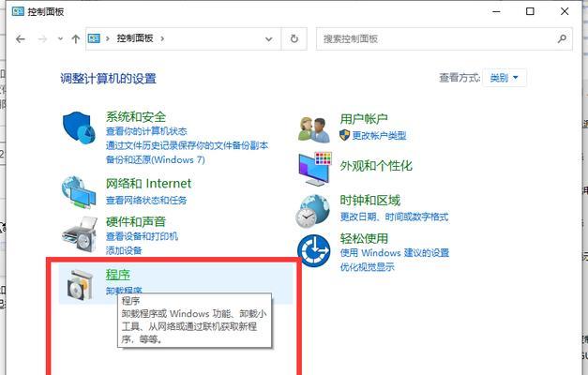The height and width of the screenshot is (375, 588).
Task: Click the Forward navigation arrow
Action: (x=42, y=38)
